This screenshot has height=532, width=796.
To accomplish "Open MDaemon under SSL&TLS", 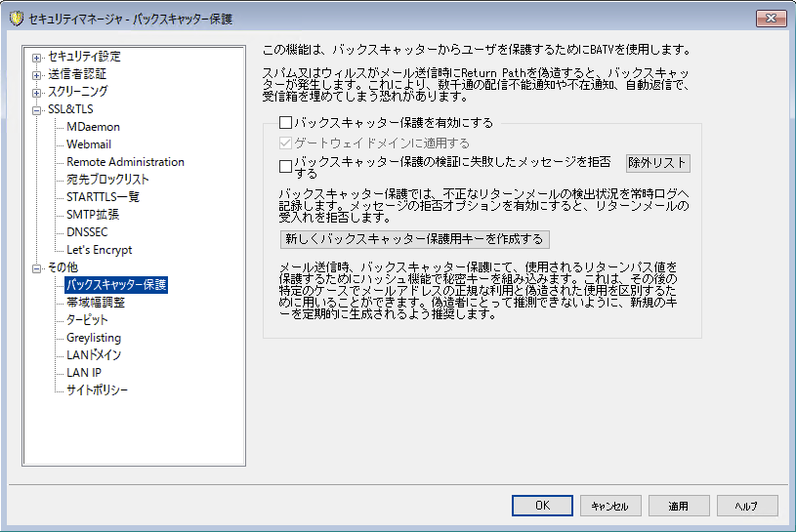I will [94, 127].
